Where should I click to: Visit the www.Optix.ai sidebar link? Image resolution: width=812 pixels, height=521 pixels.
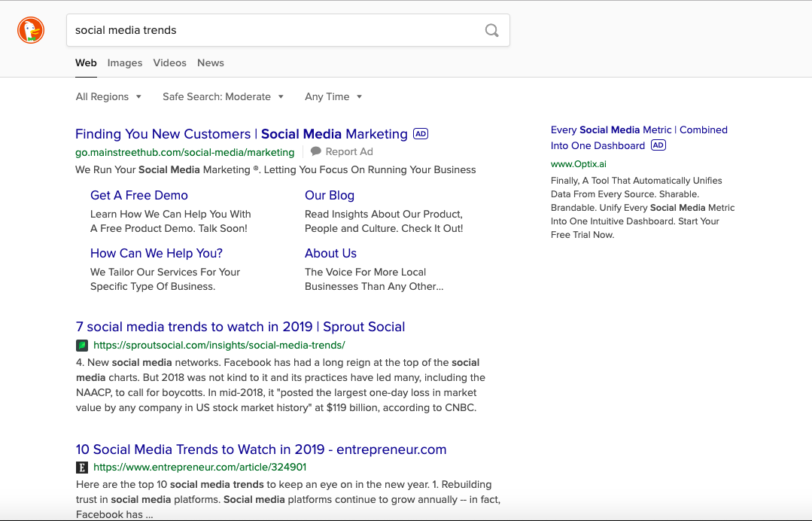point(578,163)
